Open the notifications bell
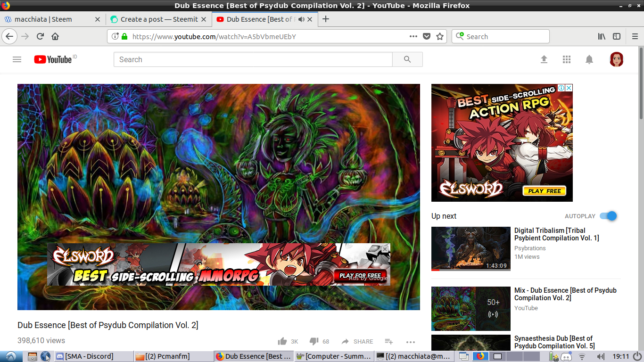 (x=589, y=59)
